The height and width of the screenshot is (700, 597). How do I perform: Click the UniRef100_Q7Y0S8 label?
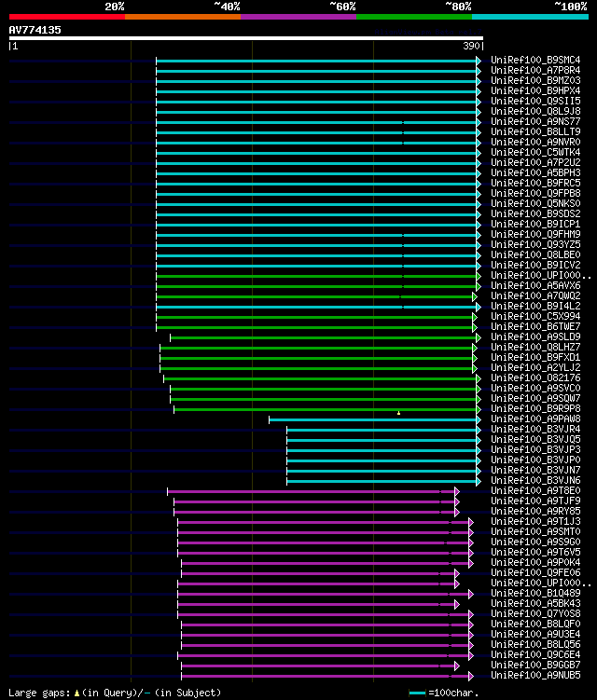[x=535, y=614]
